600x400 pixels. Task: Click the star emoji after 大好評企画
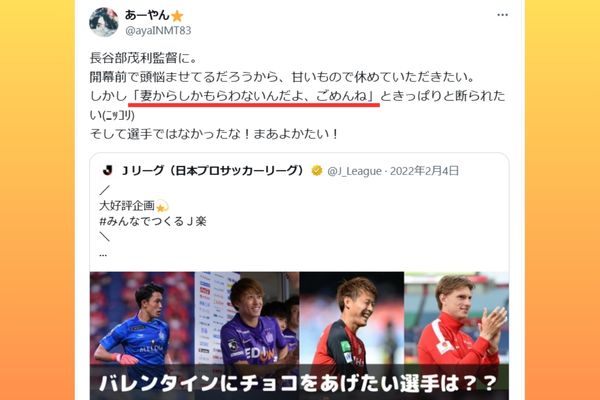[x=162, y=206]
